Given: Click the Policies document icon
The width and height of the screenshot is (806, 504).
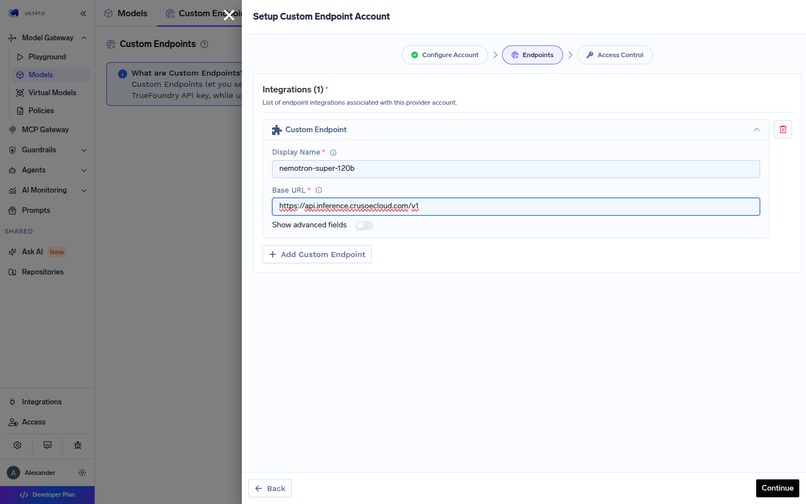Looking at the screenshot, I should [x=20, y=111].
